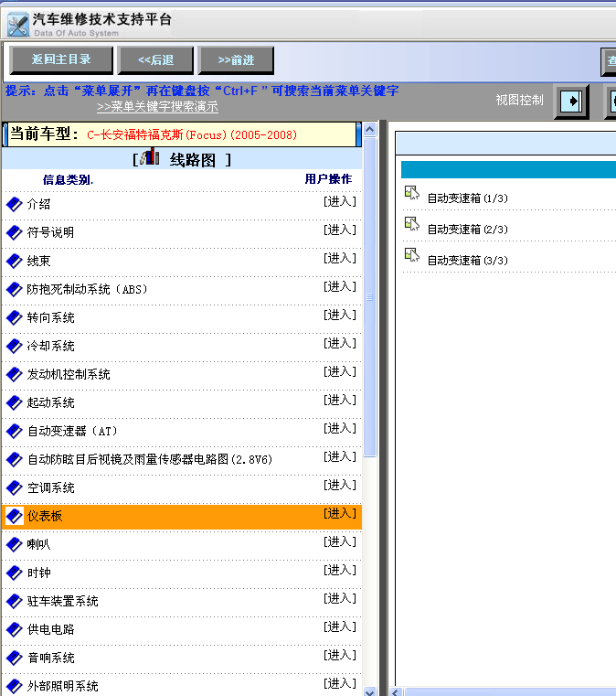Click the diagram icon for 自动变速箱 (2/3)
The height and width of the screenshot is (696, 616).
tap(412, 224)
